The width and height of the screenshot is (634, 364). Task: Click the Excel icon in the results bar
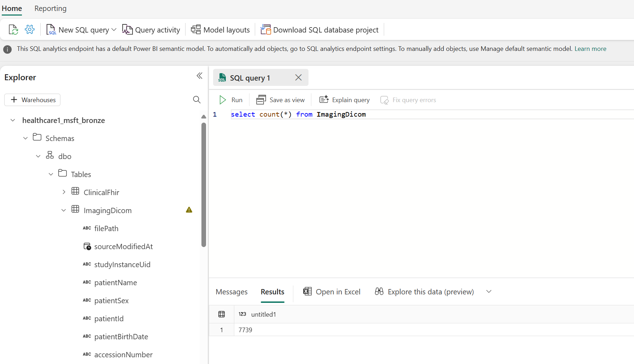pyautogui.click(x=307, y=292)
